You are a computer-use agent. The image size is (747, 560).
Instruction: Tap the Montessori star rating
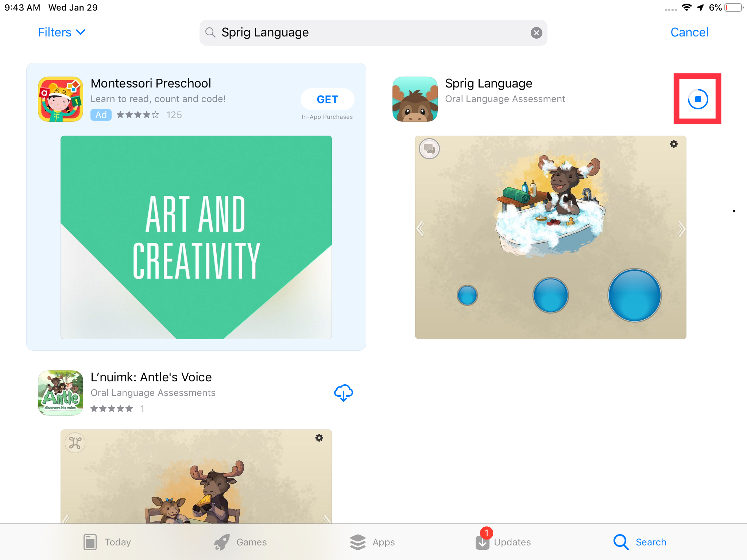pos(138,115)
